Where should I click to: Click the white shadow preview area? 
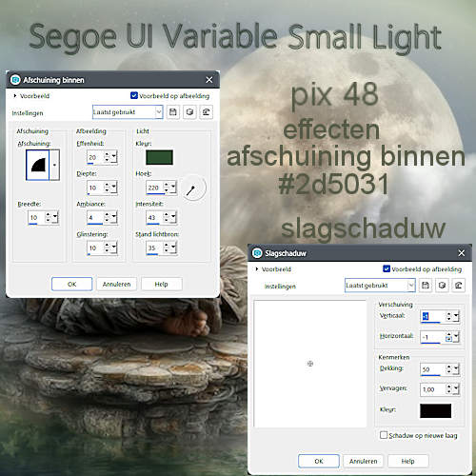click(x=310, y=364)
